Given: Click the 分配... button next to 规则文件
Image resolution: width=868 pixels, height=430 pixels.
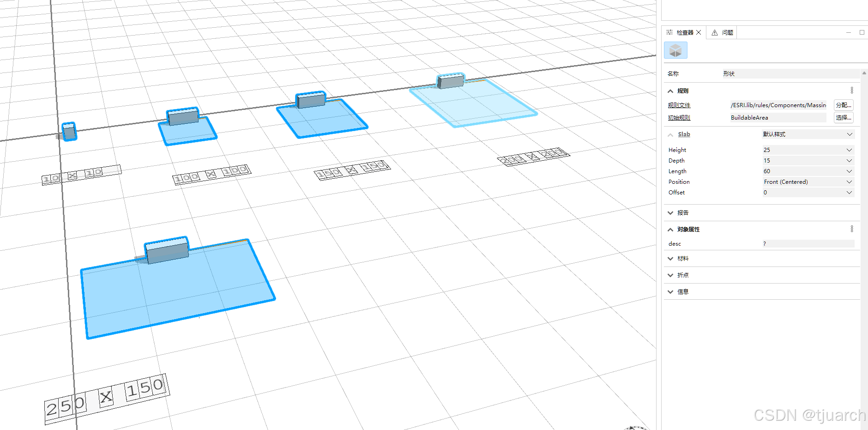Looking at the screenshot, I should pyautogui.click(x=843, y=105).
